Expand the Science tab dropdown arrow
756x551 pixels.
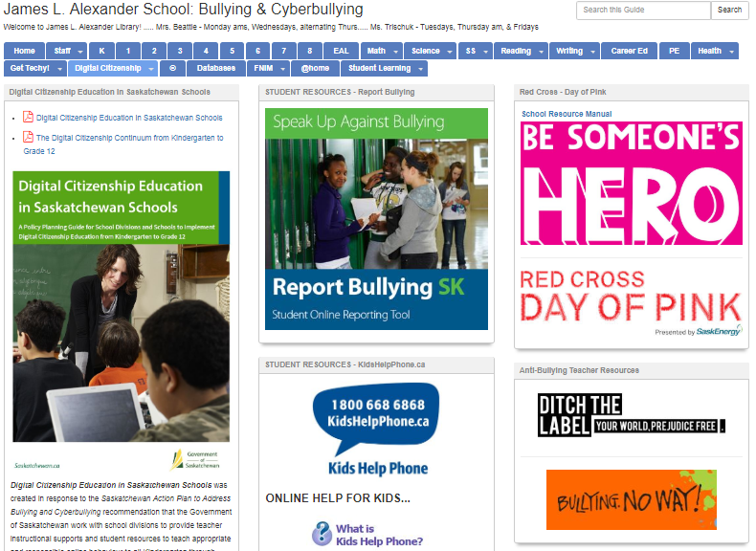tap(450, 52)
